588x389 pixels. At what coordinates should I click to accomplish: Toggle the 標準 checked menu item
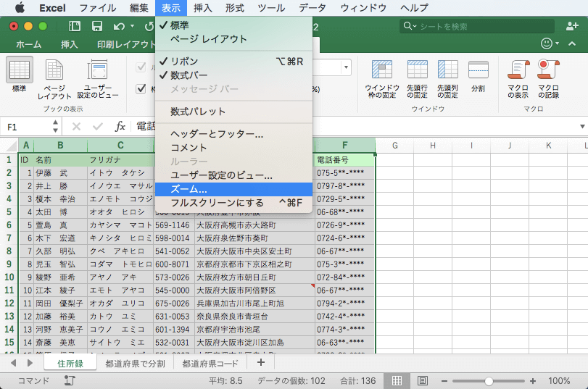(x=233, y=25)
